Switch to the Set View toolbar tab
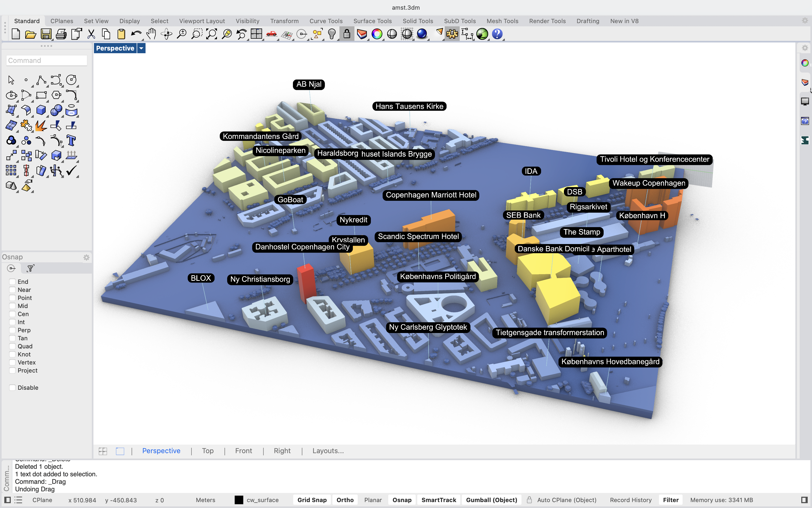Screen dimensions: 812x508 click(96, 21)
